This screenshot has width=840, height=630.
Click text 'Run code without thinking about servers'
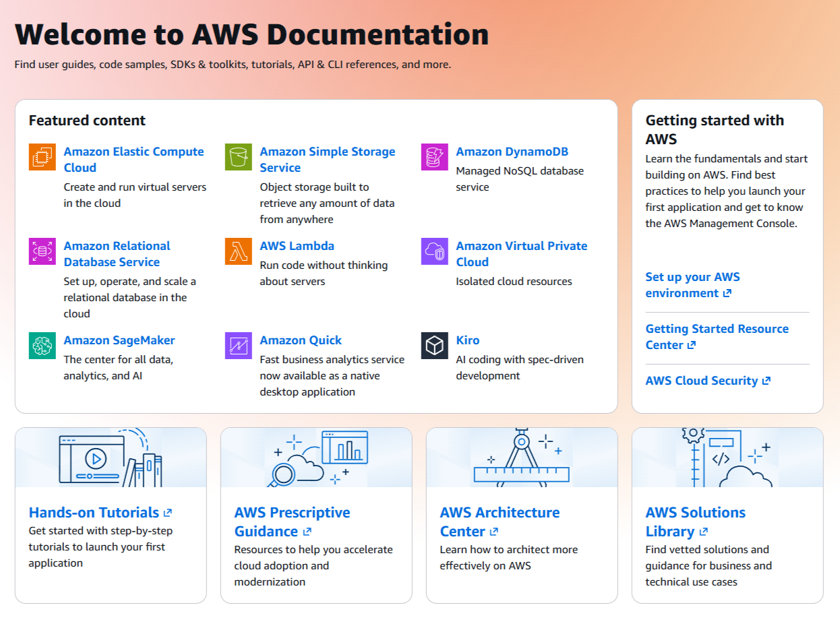coord(324,273)
